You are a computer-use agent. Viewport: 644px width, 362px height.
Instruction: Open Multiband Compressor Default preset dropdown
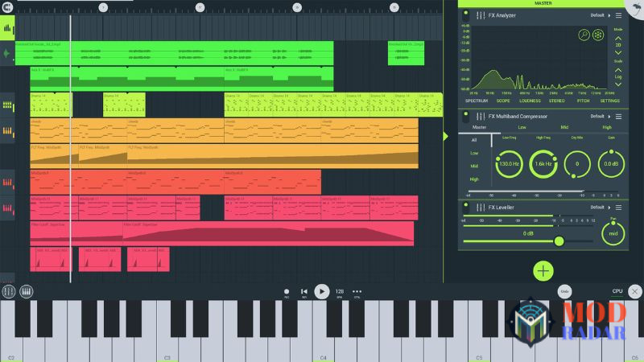pyautogui.click(x=600, y=117)
